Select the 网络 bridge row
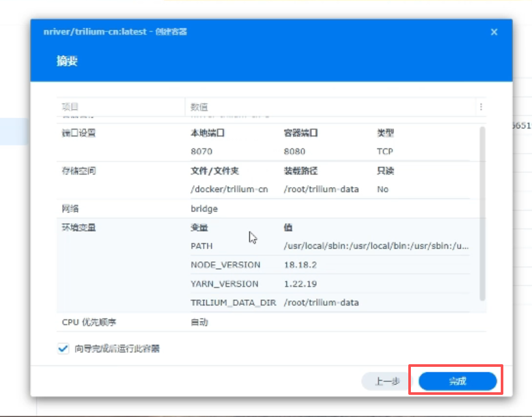This screenshot has width=532, height=417. [204, 209]
